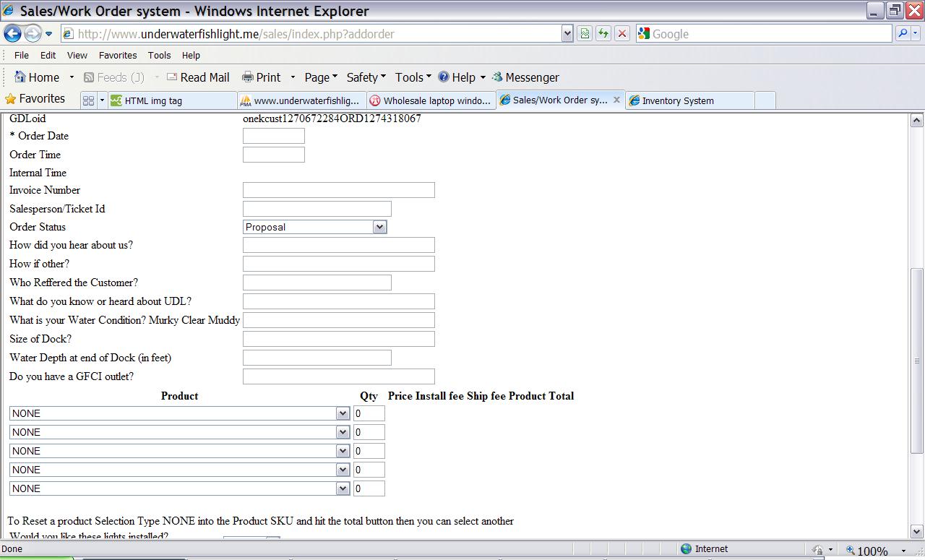
Task: Open the last Product NONE dropdown
Action: click(343, 488)
